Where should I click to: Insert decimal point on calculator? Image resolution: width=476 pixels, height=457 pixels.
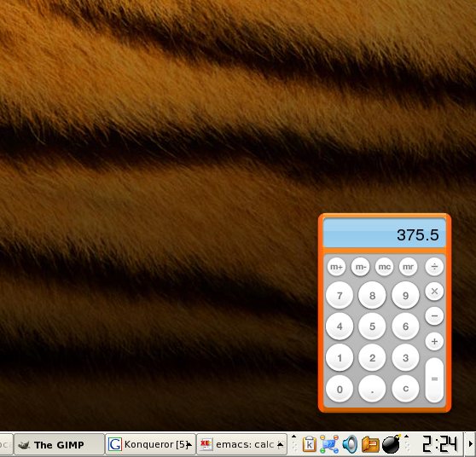click(x=372, y=389)
